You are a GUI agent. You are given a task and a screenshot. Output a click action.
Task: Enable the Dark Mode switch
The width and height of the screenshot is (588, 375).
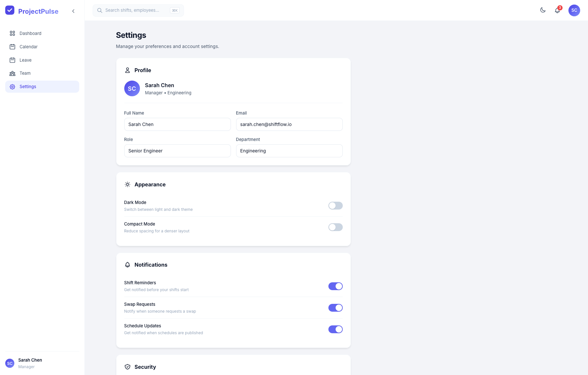335,206
